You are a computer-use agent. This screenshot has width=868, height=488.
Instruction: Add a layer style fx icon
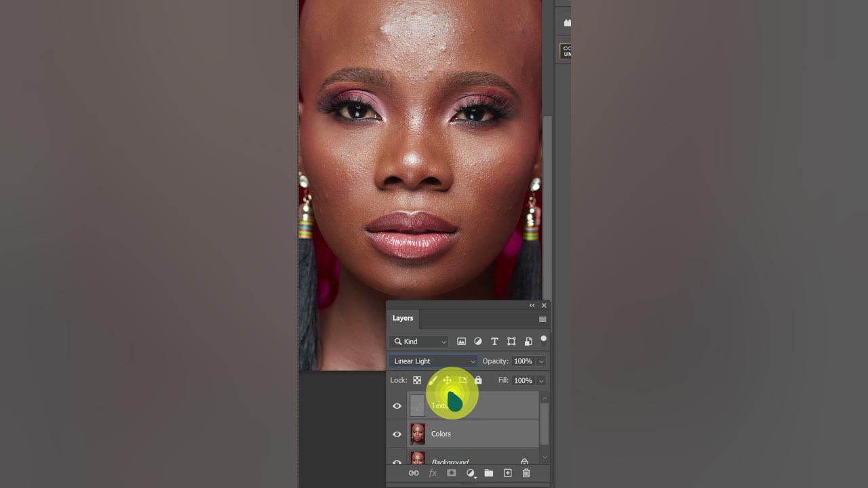(x=433, y=473)
